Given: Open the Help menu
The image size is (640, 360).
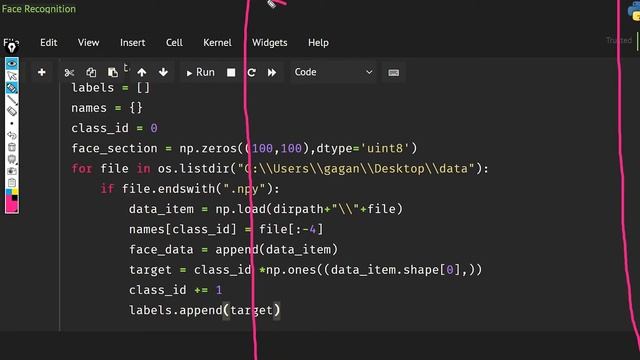Looking at the screenshot, I should click(318, 42).
